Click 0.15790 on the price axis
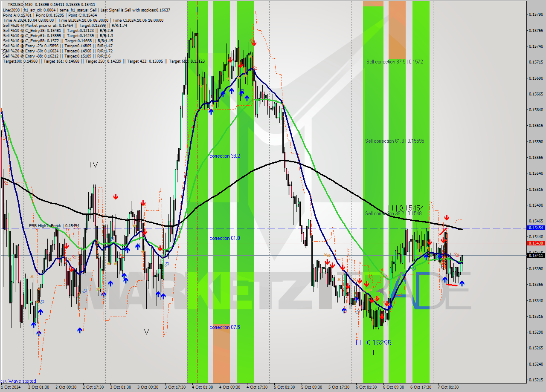The width and height of the screenshot is (546, 392). 536,14
